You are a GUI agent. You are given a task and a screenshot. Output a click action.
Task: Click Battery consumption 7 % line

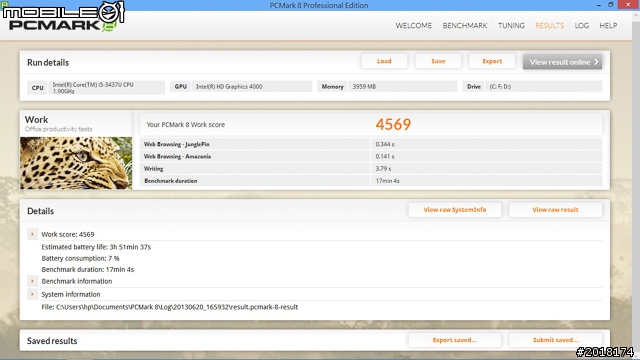click(80, 258)
